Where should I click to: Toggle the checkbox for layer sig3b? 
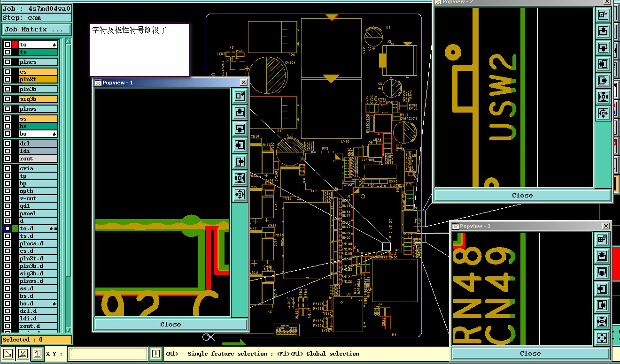pyautogui.click(x=8, y=99)
